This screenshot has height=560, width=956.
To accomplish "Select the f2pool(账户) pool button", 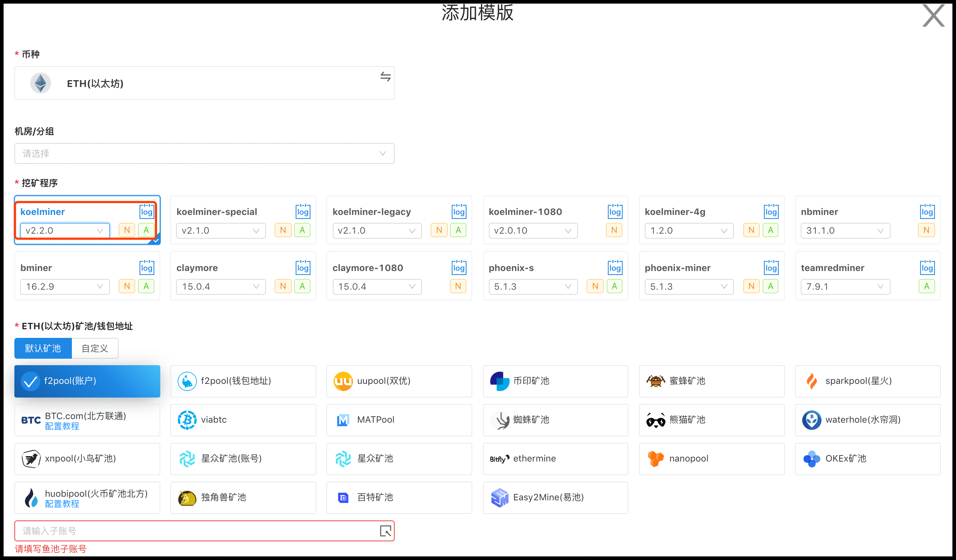I will (87, 381).
